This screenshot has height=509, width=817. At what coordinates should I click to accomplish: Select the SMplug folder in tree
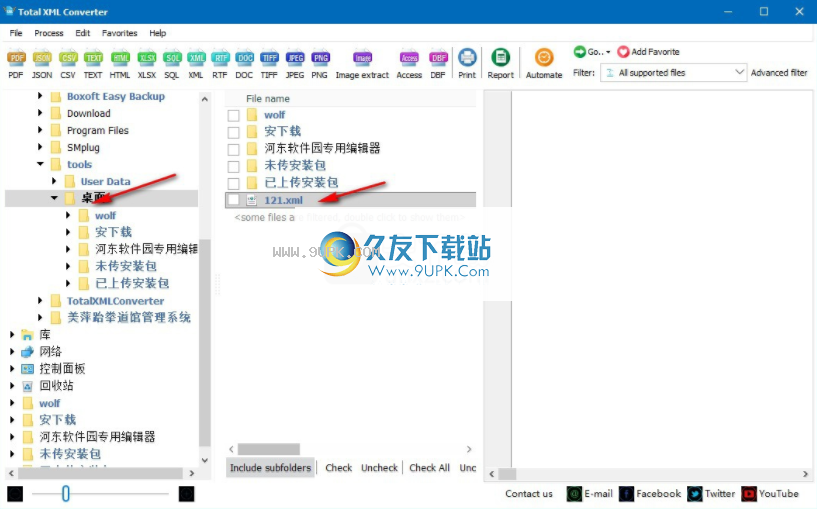point(83,147)
